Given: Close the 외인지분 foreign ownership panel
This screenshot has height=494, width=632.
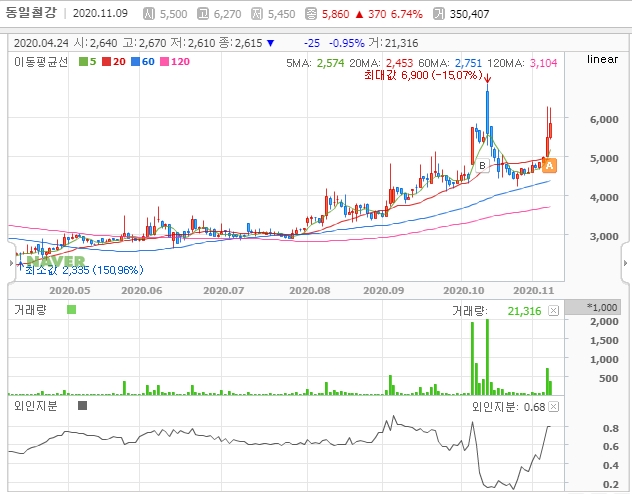Looking at the screenshot, I should click(553, 407).
